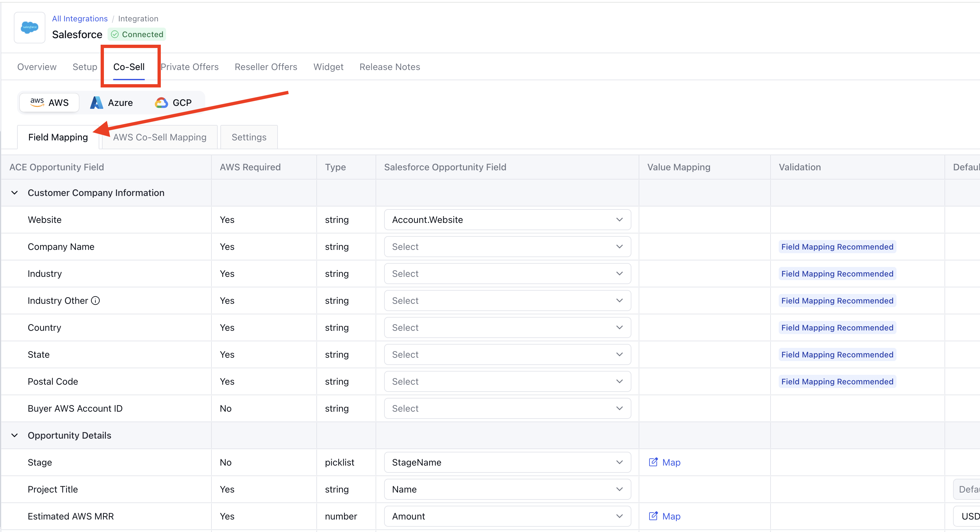Switch to the AWS Co-Sell Mapping sub-tab
The image size is (980, 532).
[x=160, y=137]
